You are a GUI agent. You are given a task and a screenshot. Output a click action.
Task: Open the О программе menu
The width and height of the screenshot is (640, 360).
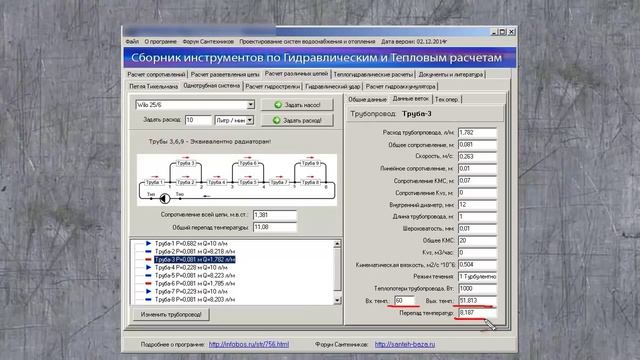tap(160, 42)
